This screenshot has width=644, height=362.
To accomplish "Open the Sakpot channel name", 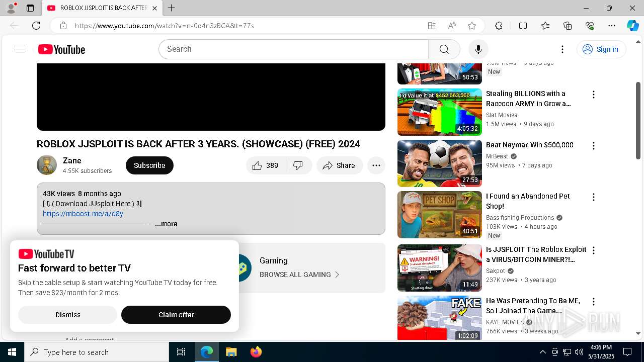I will pyautogui.click(x=496, y=271).
